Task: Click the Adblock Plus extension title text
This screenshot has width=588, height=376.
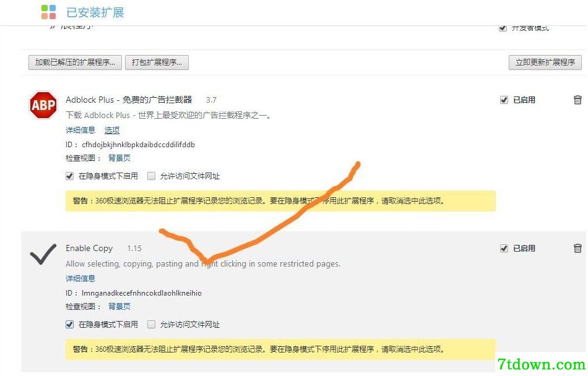Action: (129, 100)
